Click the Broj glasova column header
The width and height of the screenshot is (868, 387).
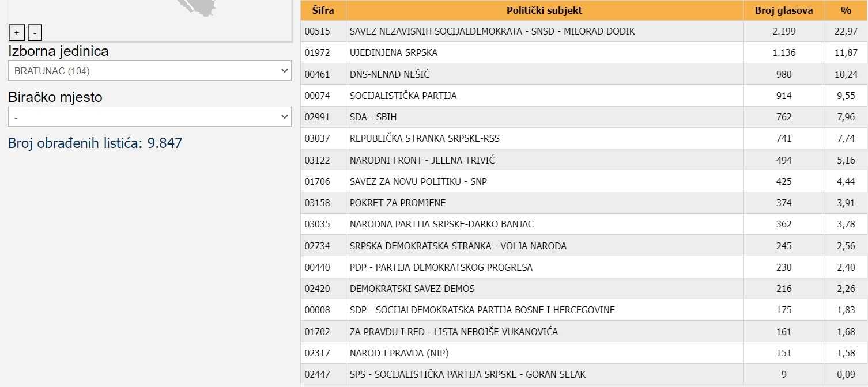784,10
